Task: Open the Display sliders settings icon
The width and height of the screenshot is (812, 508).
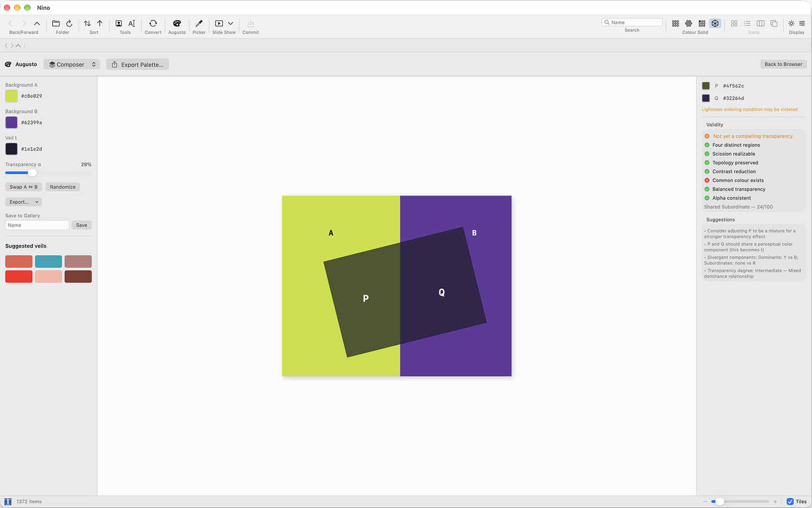Action: click(x=802, y=23)
